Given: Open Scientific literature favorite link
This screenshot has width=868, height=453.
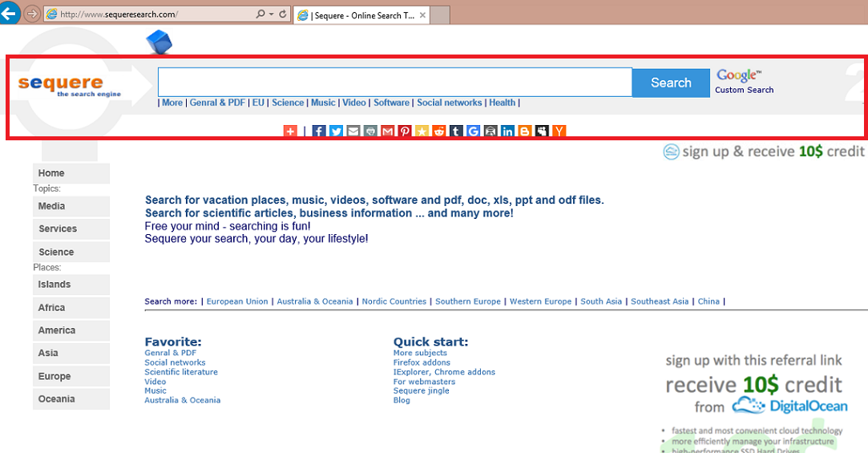Looking at the screenshot, I should click(181, 372).
